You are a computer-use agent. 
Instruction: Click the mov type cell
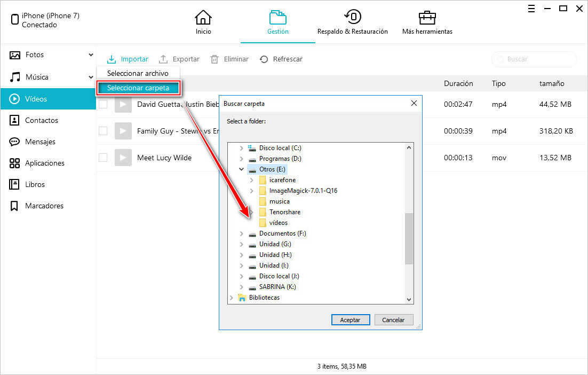(499, 158)
